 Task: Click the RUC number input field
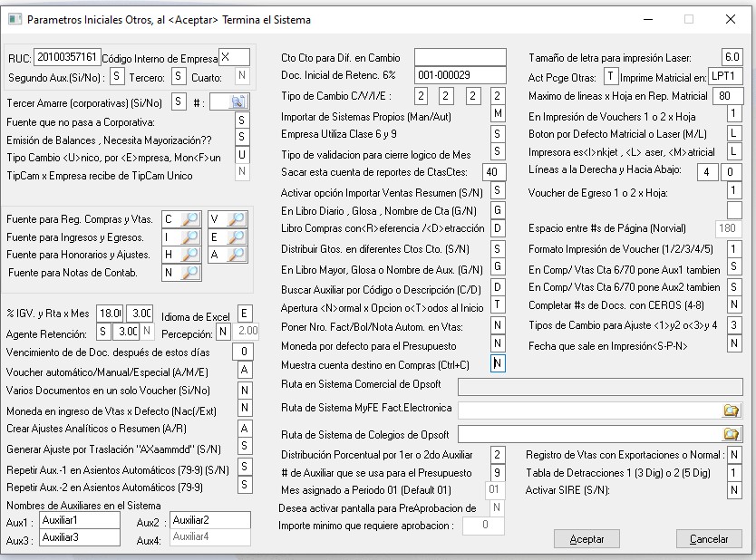(x=66, y=58)
